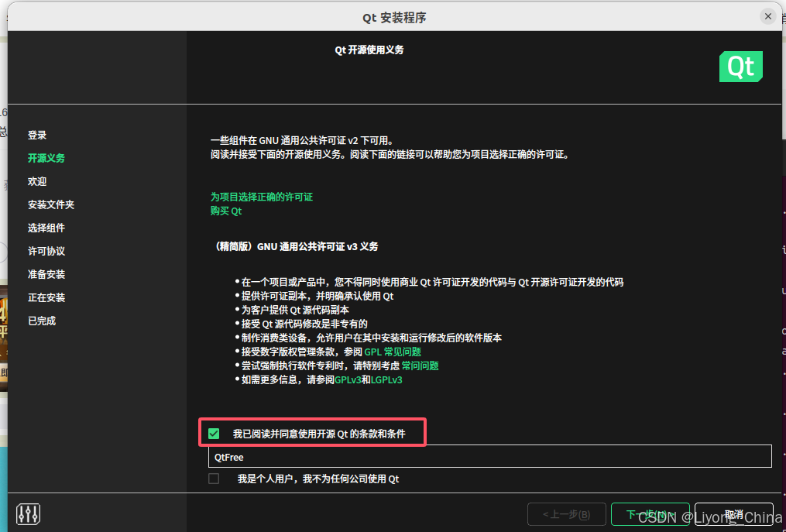Select the 选择组件 step in sidebar

click(46, 228)
